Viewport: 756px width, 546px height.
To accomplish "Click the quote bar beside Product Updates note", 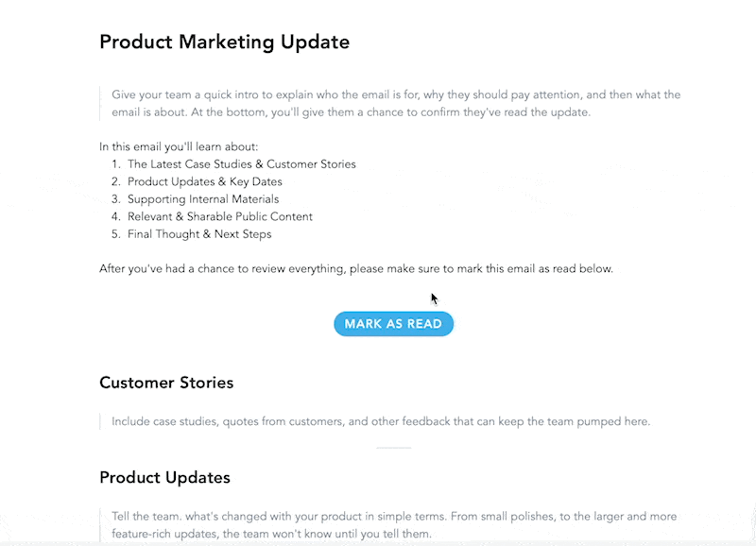I will pos(100,525).
